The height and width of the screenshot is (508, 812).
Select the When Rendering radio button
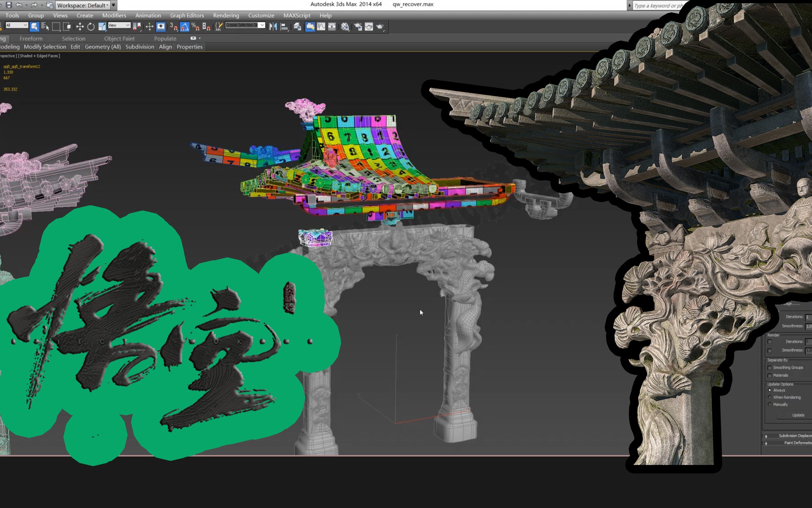point(770,397)
